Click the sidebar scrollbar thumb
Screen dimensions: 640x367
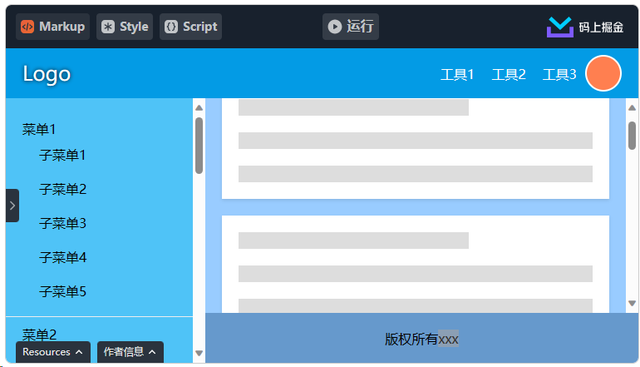199,146
